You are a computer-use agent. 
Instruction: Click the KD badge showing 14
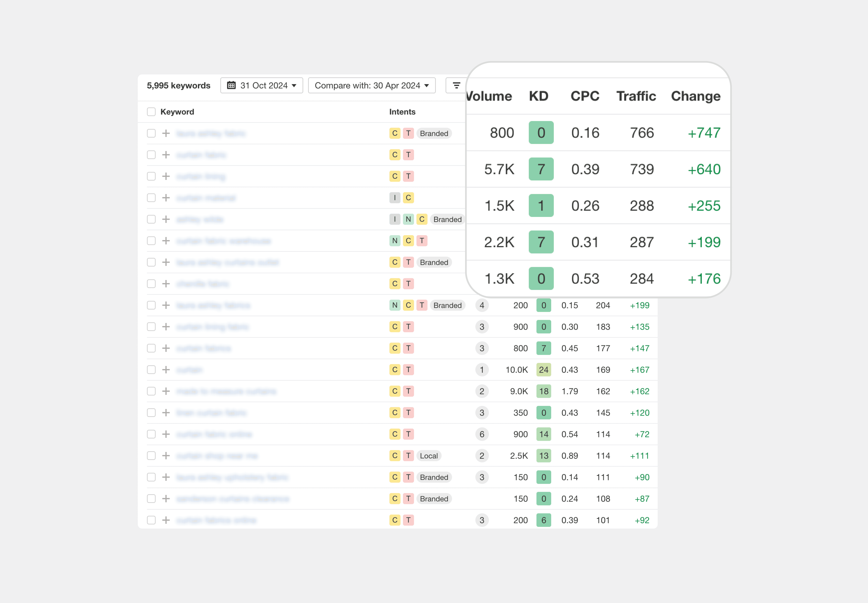click(x=544, y=434)
